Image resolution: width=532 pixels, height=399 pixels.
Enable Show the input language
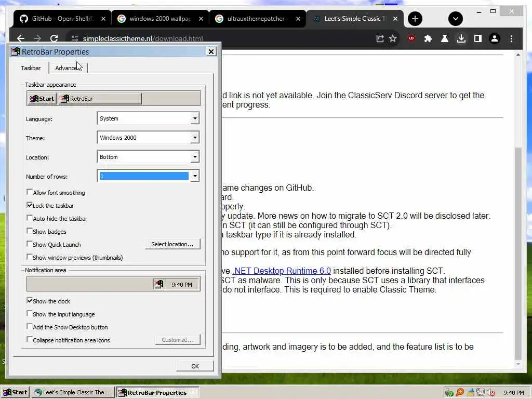coord(30,313)
